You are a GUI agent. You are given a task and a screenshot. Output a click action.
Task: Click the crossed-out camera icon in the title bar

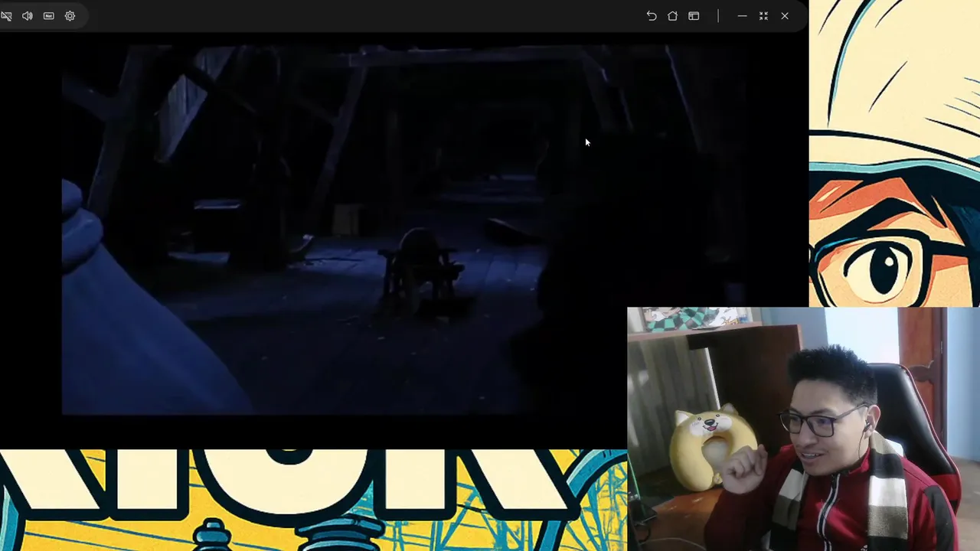pyautogui.click(x=5, y=16)
